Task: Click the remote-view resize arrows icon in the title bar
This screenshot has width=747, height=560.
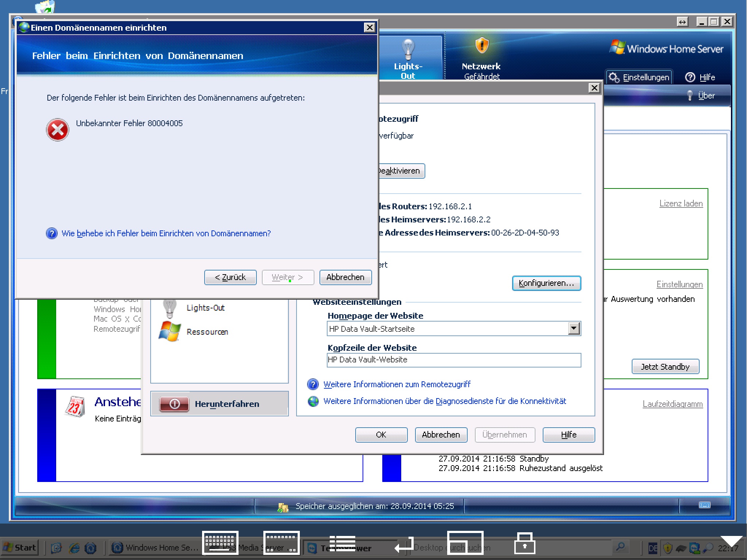Action: [x=682, y=22]
